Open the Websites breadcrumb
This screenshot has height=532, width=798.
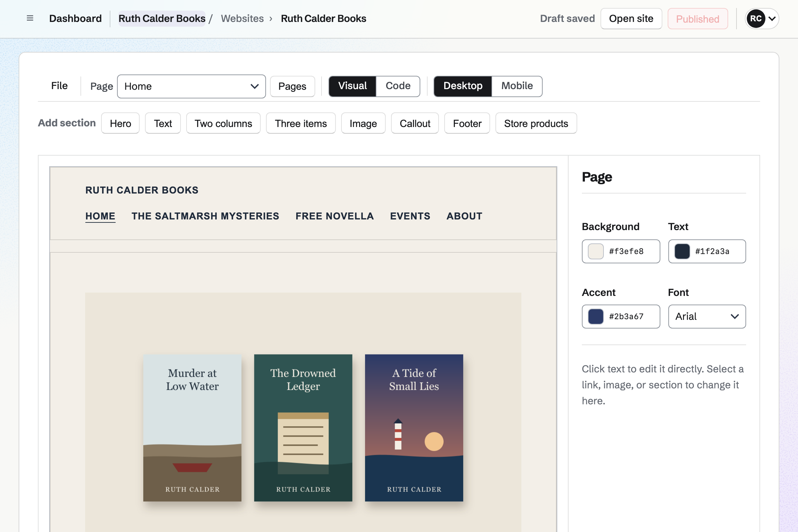pyautogui.click(x=242, y=18)
